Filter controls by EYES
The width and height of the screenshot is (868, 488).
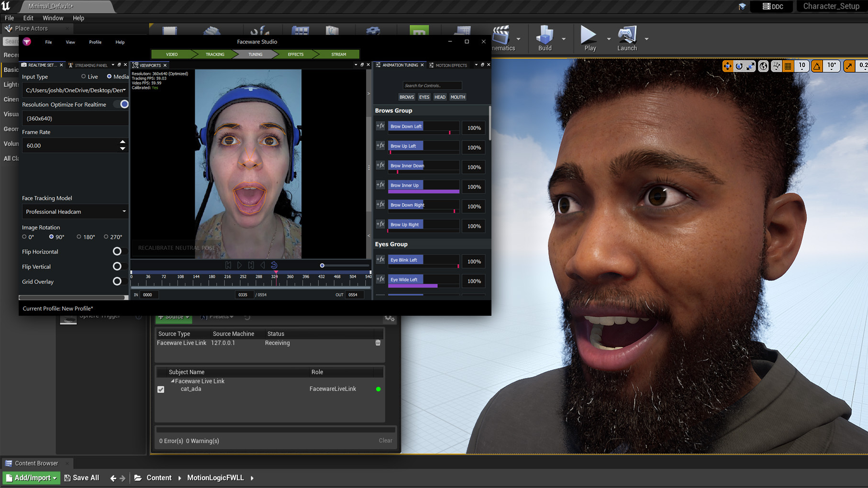pyautogui.click(x=424, y=97)
